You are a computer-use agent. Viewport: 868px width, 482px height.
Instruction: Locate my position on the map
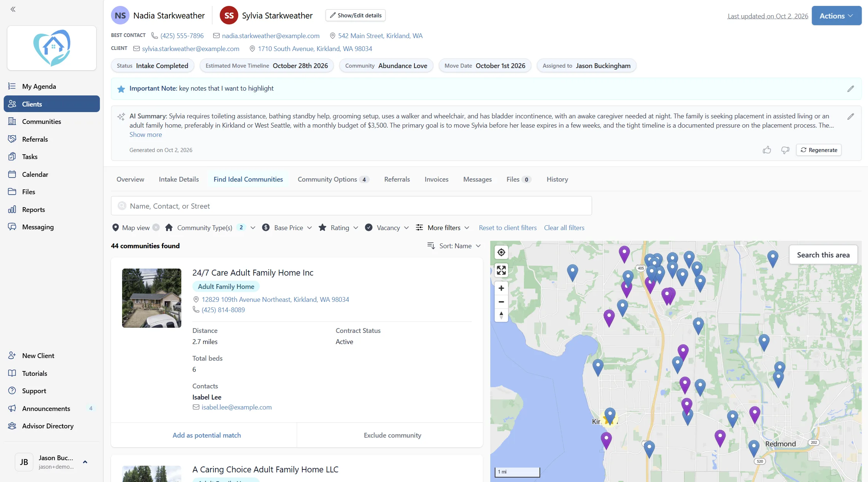tap(501, 252)
